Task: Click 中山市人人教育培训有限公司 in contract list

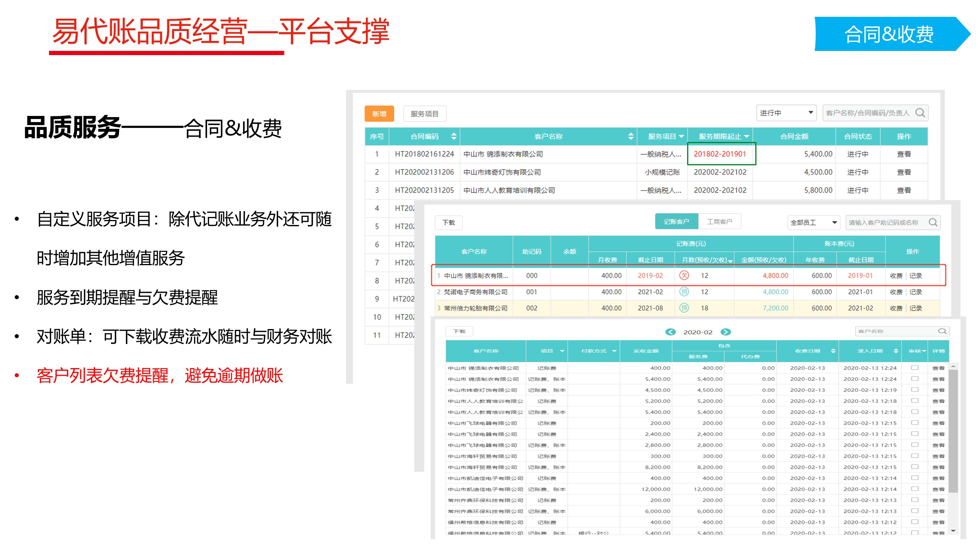Action: [509, 190]
